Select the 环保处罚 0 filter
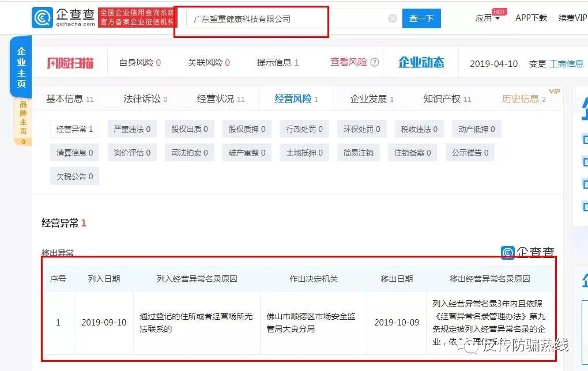588x371 pixels. (x=361, y=129)
